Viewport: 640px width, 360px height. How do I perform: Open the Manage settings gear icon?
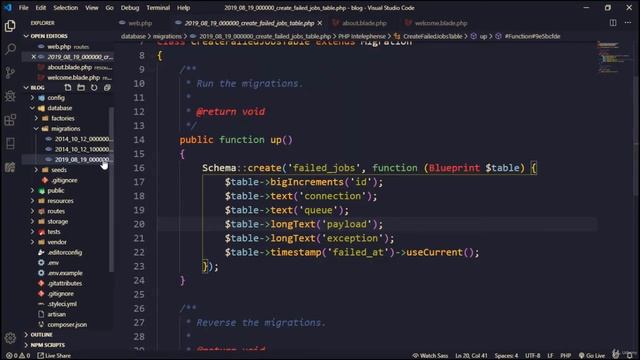[x=10, y=338]
